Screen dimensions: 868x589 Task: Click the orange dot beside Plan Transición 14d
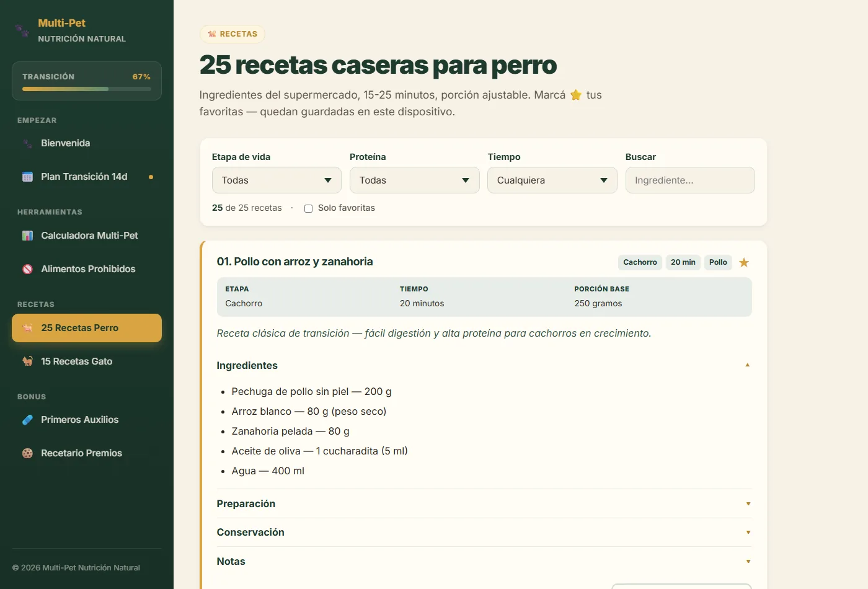click(151, 177)
